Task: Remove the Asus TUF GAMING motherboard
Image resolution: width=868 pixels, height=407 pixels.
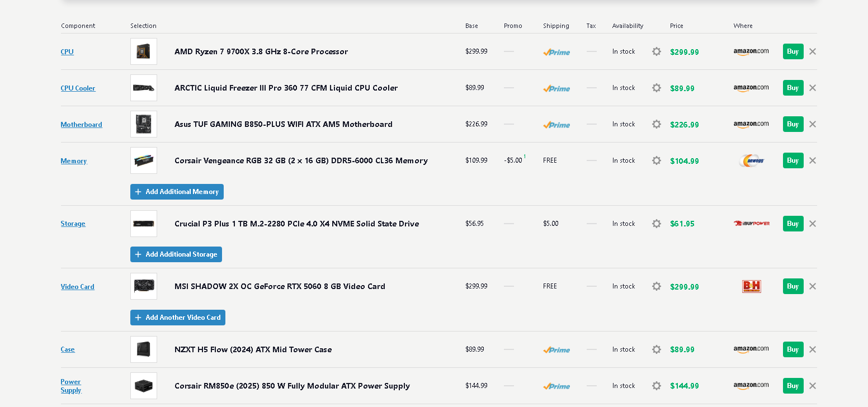Action: click(x=813, y=124)
